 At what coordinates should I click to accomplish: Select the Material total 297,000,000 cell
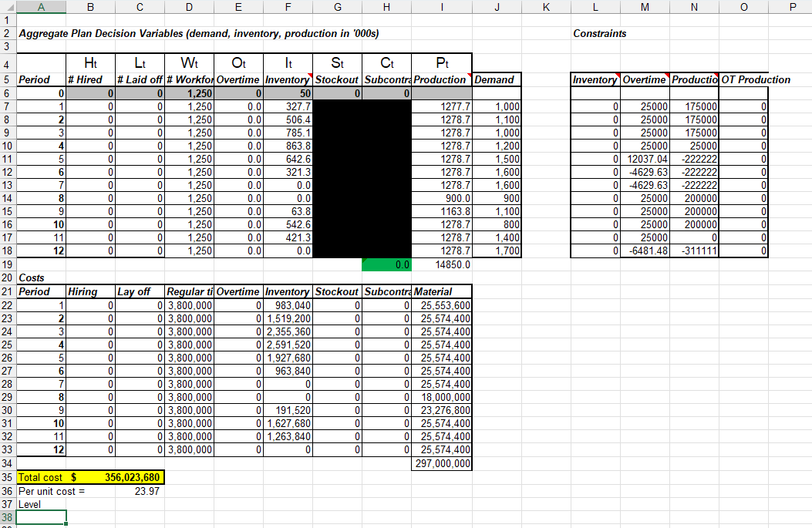pos(443,463)
